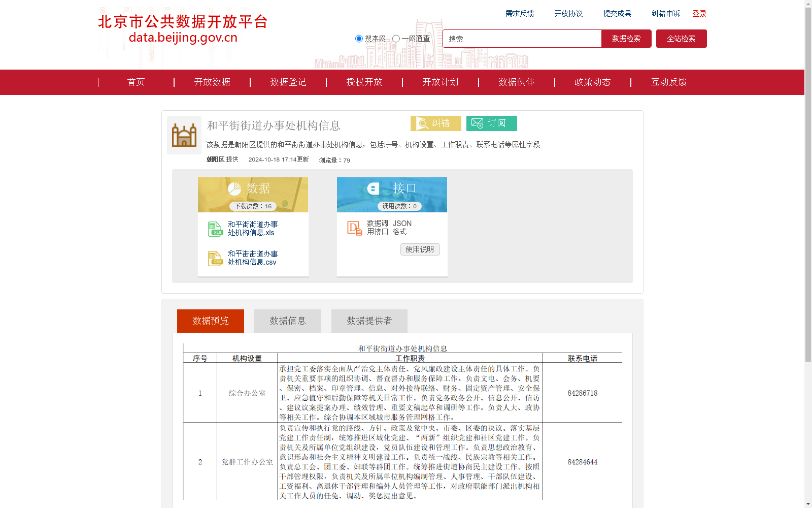Open the 需求反馈 link
Image resolution: width=812 pixels, height=508 pixels.
pyautogui.click(x=520, y=14)
